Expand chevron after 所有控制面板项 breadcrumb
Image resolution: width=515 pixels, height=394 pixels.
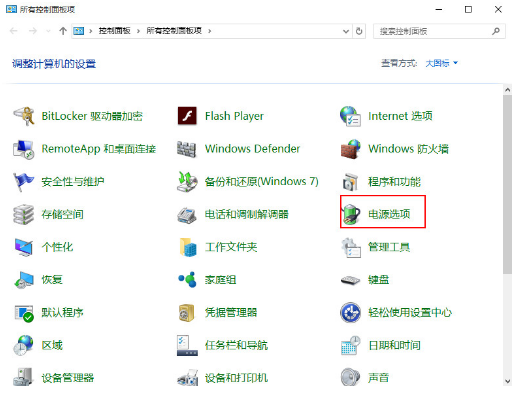209,31
